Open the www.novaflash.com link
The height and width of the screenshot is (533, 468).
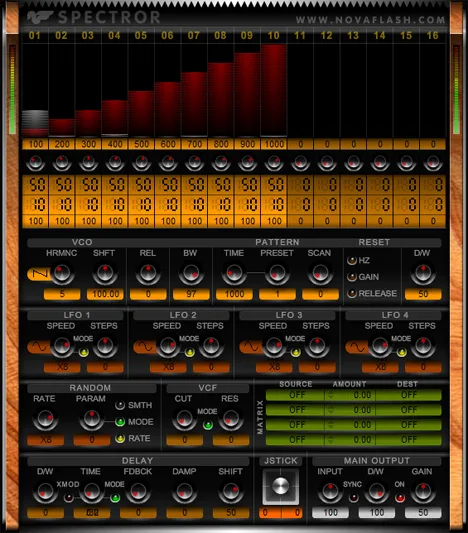370,20
